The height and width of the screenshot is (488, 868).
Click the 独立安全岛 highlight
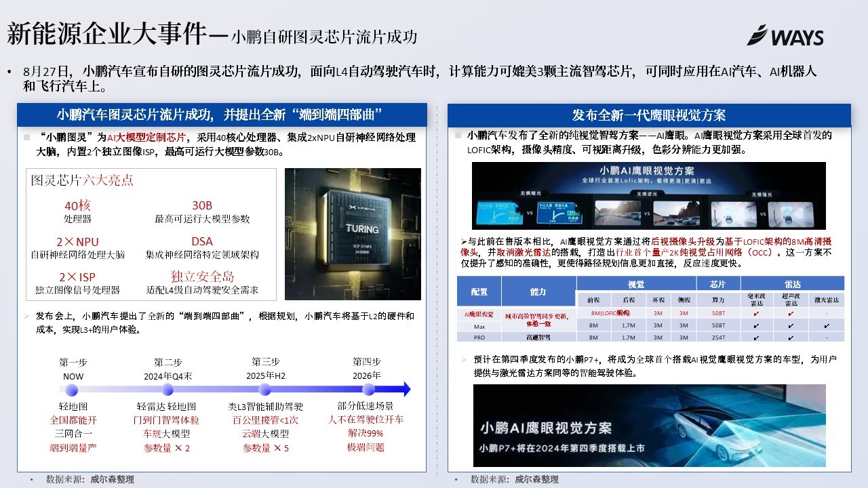click(202, 277)
